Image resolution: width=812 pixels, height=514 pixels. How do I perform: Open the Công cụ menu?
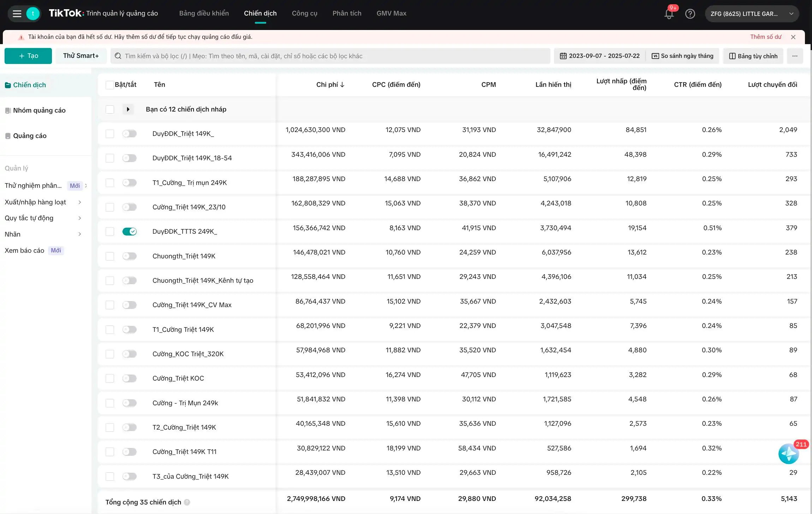[x=304, y=13]
